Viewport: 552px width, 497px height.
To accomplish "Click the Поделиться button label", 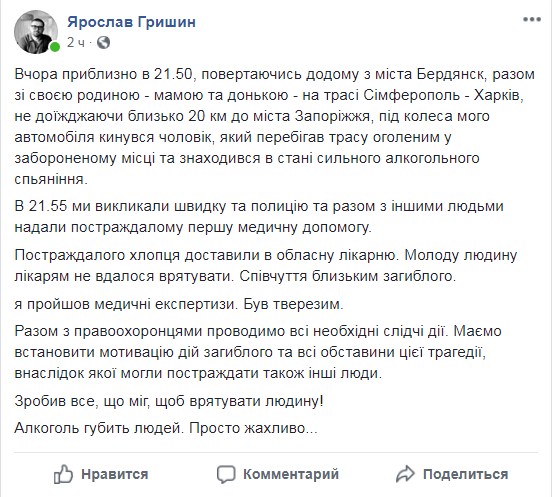I will pos(465,474).
